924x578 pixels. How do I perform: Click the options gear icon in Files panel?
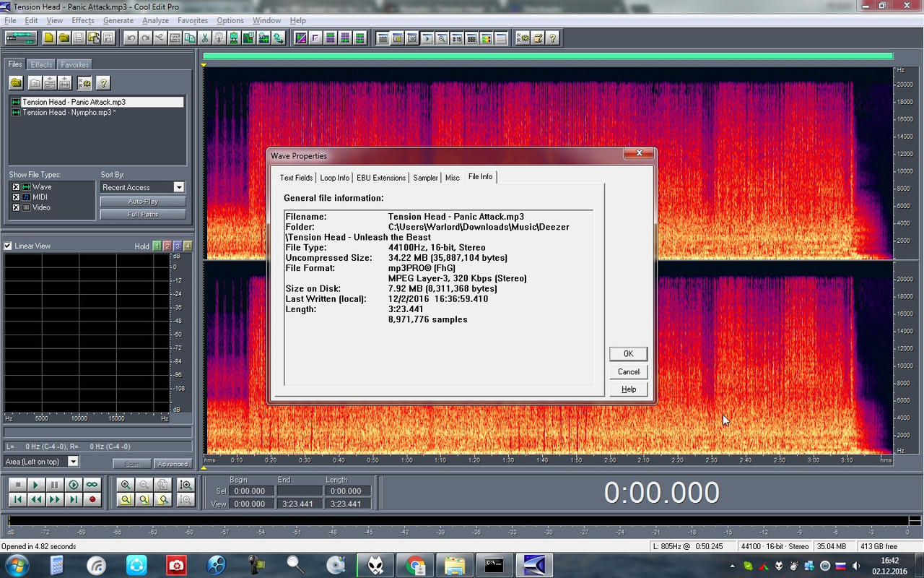pos(84,83)
